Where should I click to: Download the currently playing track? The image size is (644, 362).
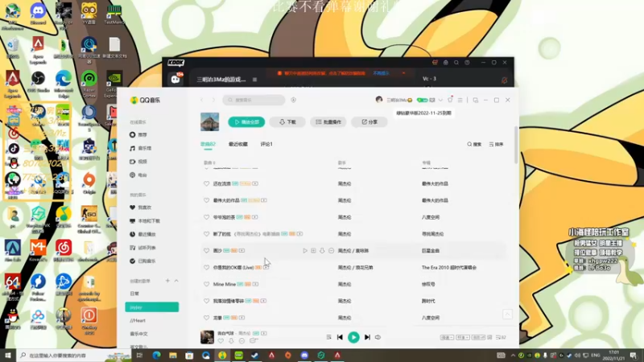click(231, 341)
